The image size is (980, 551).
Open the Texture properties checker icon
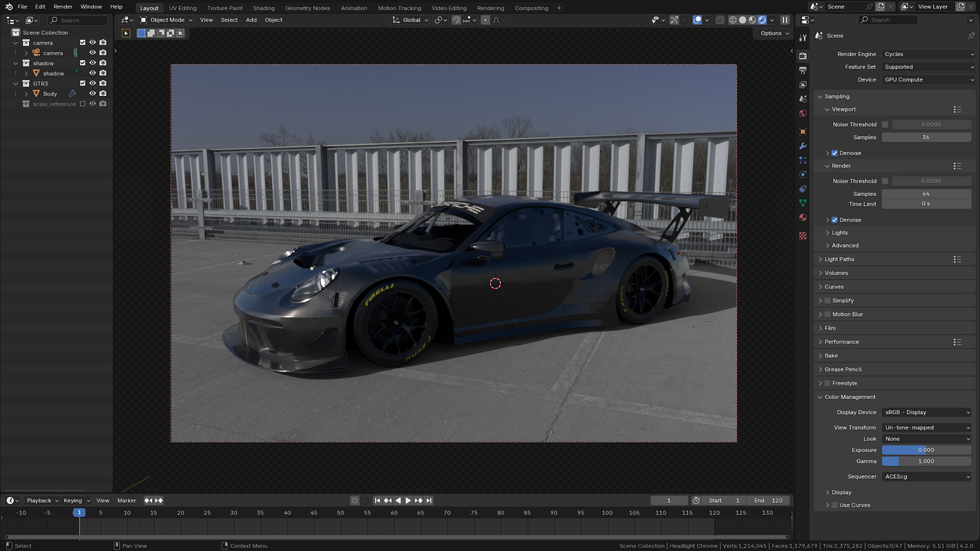(802, 236)
